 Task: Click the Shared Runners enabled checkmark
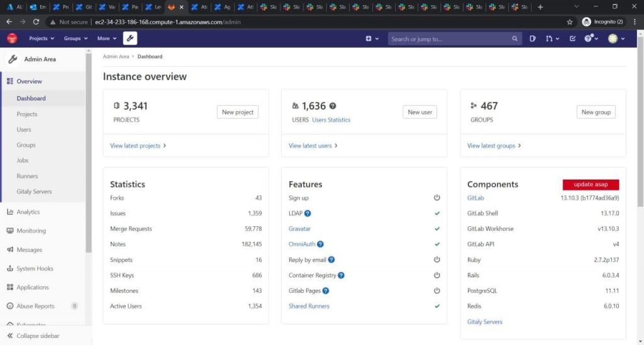pyautogui.click(x=437, y=306)
